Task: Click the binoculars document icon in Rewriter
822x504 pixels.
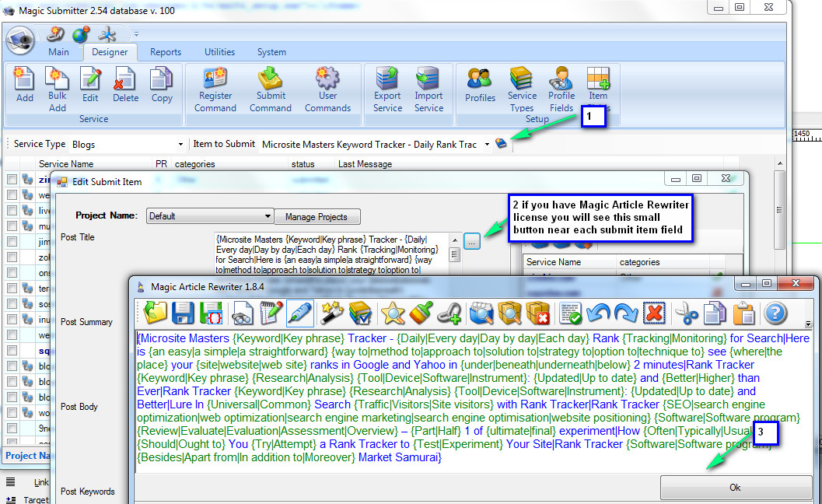Action: (242, 313)
